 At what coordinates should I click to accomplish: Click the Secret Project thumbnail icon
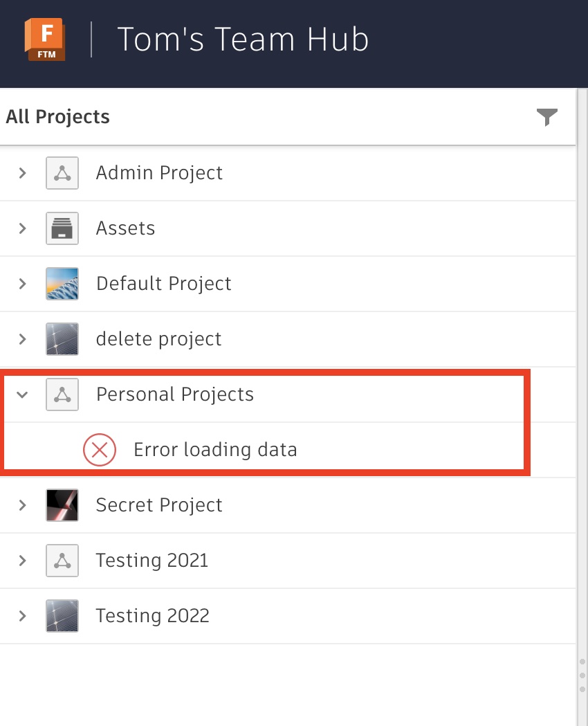point(62,505)
